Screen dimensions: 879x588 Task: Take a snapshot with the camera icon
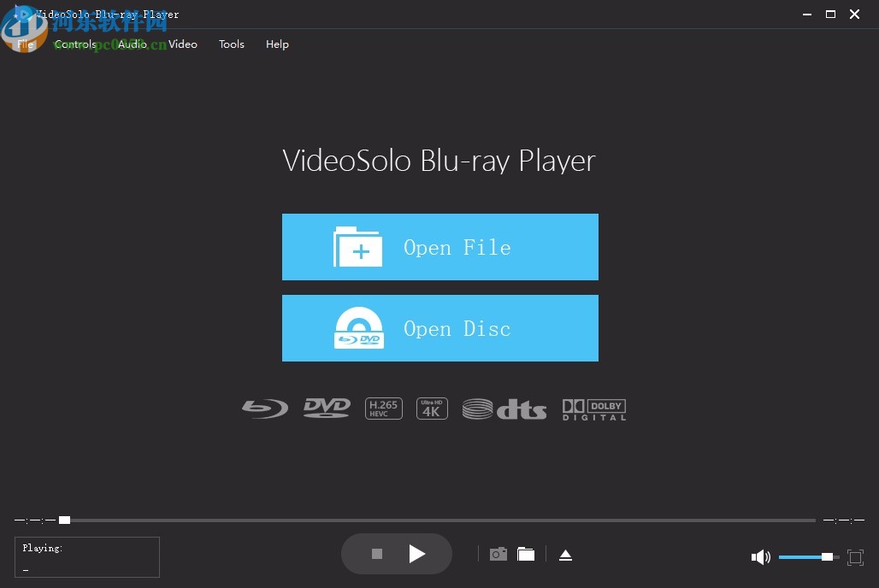point(498,554)
